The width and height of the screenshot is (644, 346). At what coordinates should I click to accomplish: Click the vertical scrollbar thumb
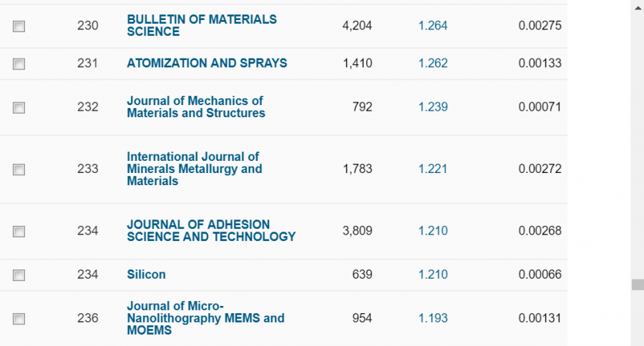637,285
